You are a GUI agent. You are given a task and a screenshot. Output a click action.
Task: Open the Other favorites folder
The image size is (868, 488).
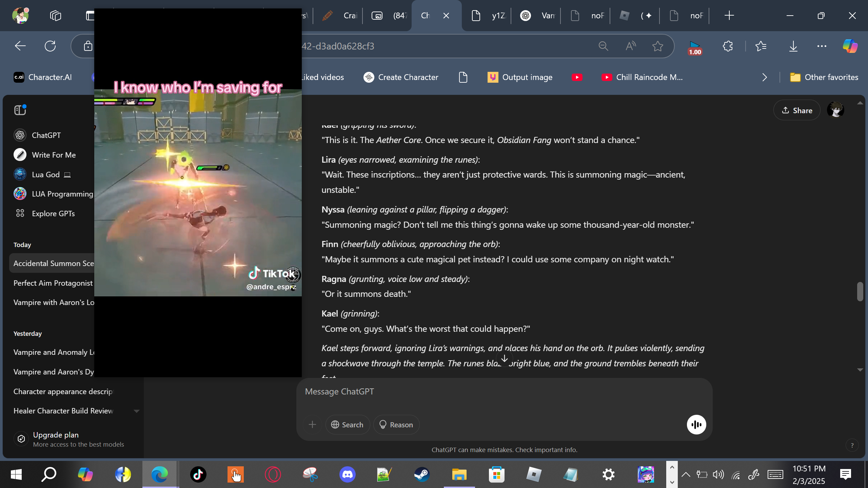click(824, 77)
